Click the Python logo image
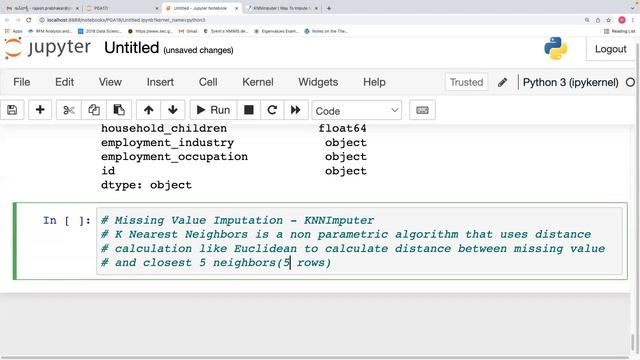 [556, 49]
